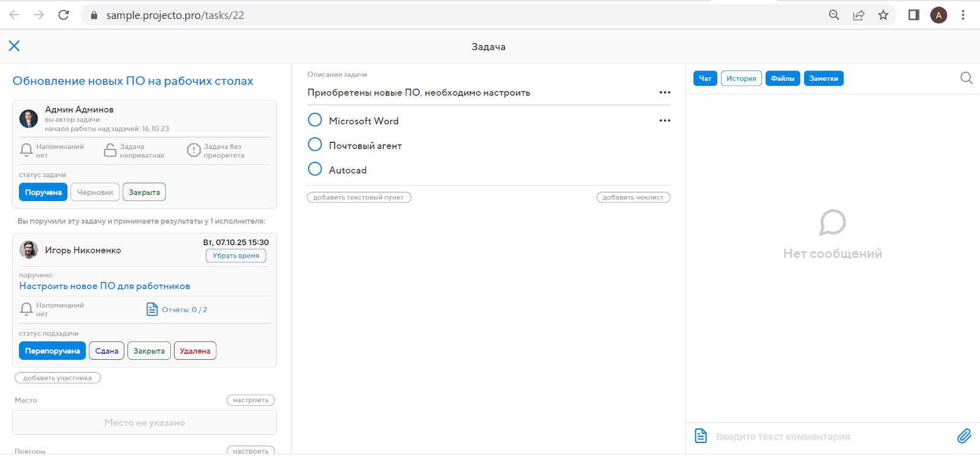The height and width of the screenshot is (456, 980).
Task: Click the Autocad label
Action: pos(348,170)
